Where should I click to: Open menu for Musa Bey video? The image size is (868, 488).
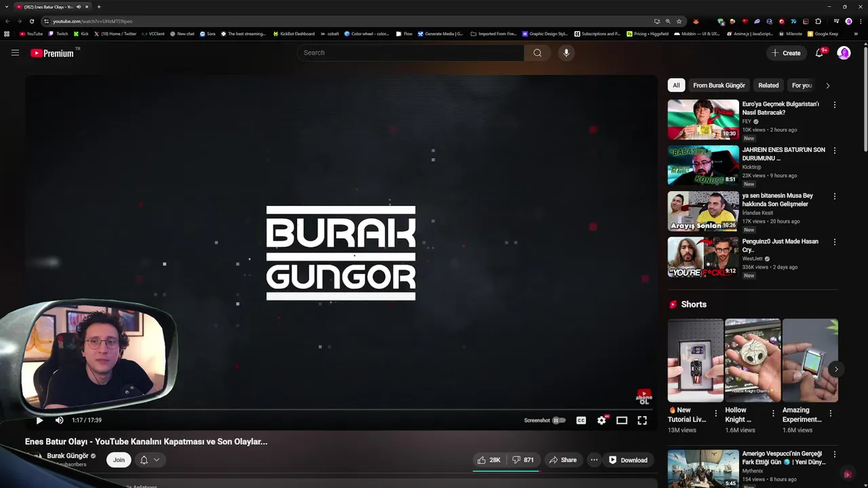[834, 197]
